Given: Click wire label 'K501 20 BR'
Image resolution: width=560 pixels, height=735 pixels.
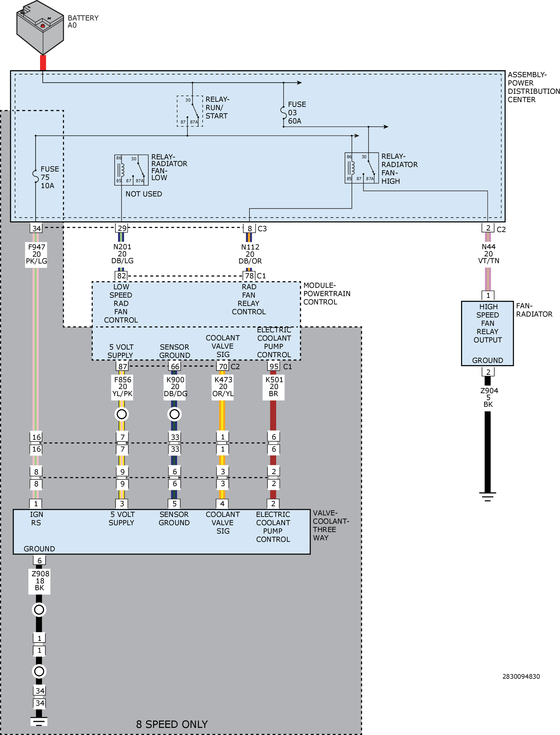Looking at the screenshot, I should point(274,387).
